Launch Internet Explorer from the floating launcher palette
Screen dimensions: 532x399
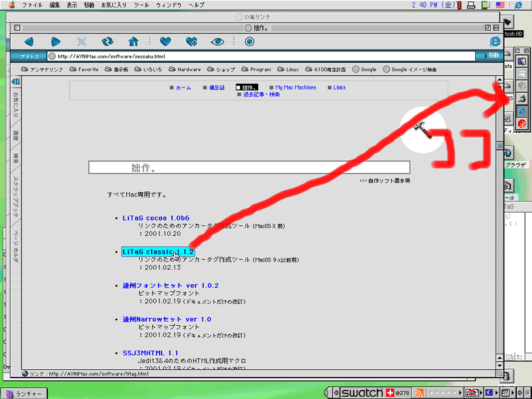[522, 111]
